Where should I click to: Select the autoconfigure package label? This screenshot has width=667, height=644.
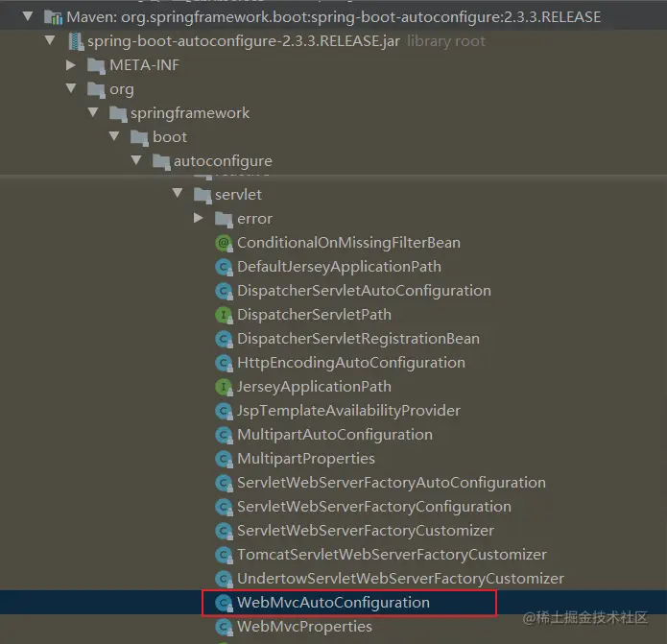[x=223, y=161]
